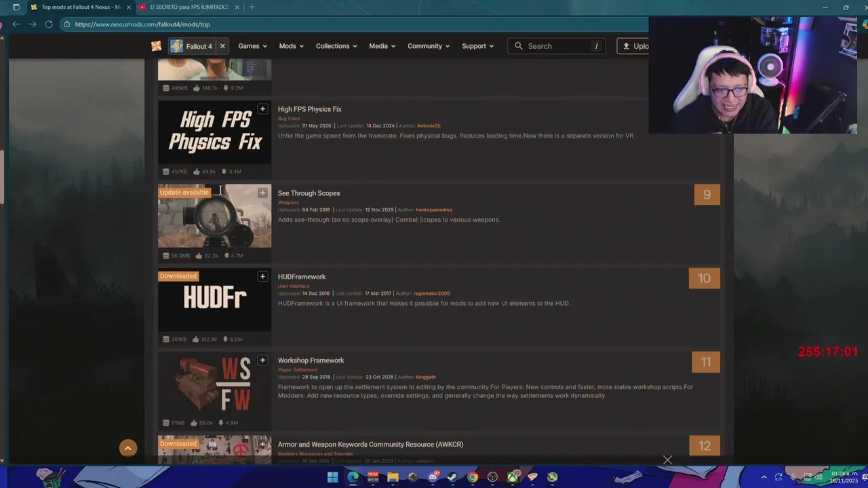This screenshot has height=488, width=868.
Task: Click the Nexus Mods logo icon
Action: coord(157,46)
